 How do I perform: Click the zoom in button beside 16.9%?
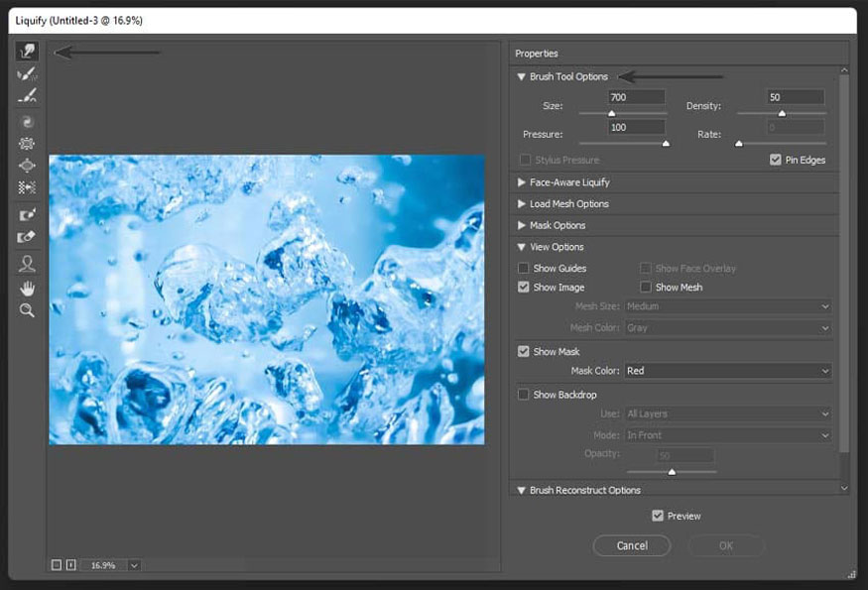70,565
